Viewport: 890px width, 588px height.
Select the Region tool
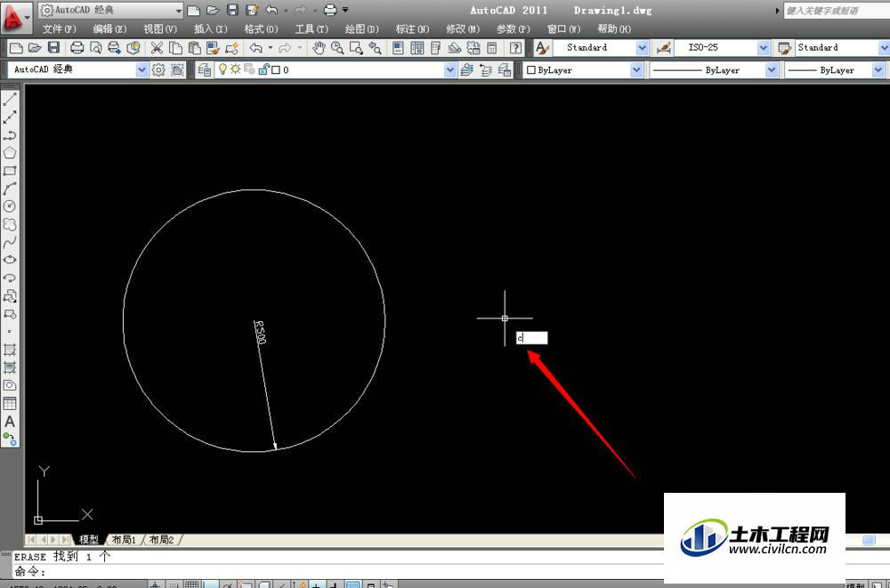click(10, 385)
